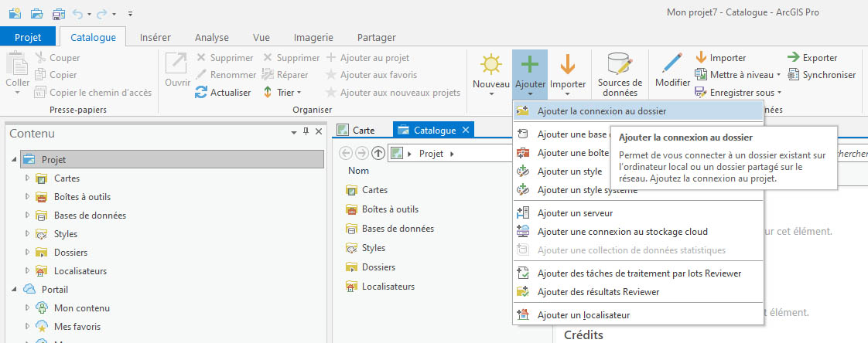Open the Trier dropdown
The image size is (868, 343).
[x=284, y=93]
